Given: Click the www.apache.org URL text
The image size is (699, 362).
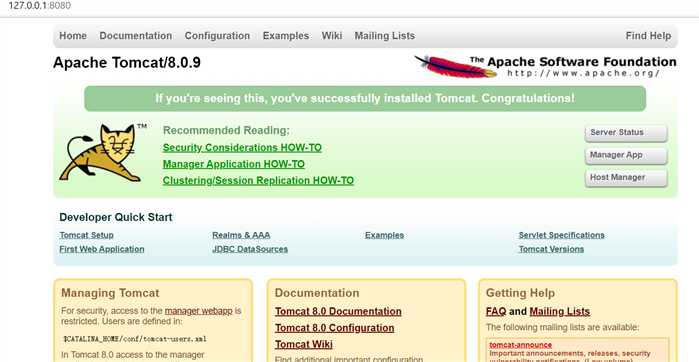Looking at the screenshot, I should pyautogui.click(x=584, y=73).
